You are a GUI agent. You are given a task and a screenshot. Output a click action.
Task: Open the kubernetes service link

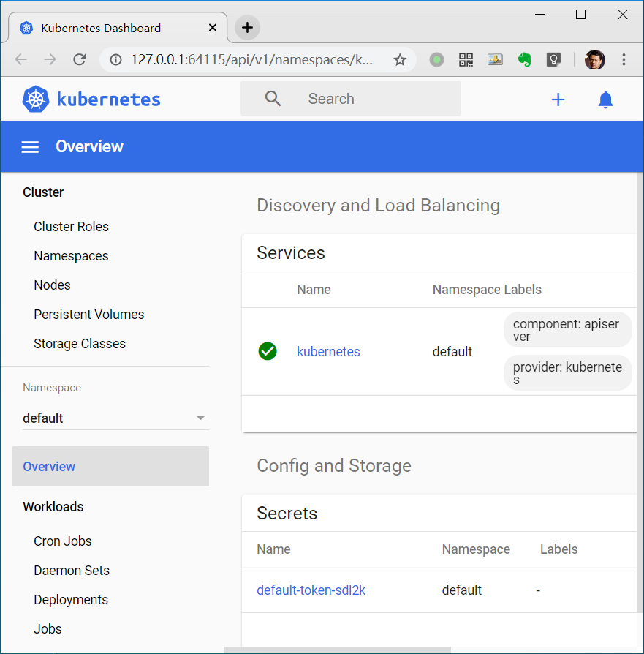pyautogui.click(x=328, y=352)
